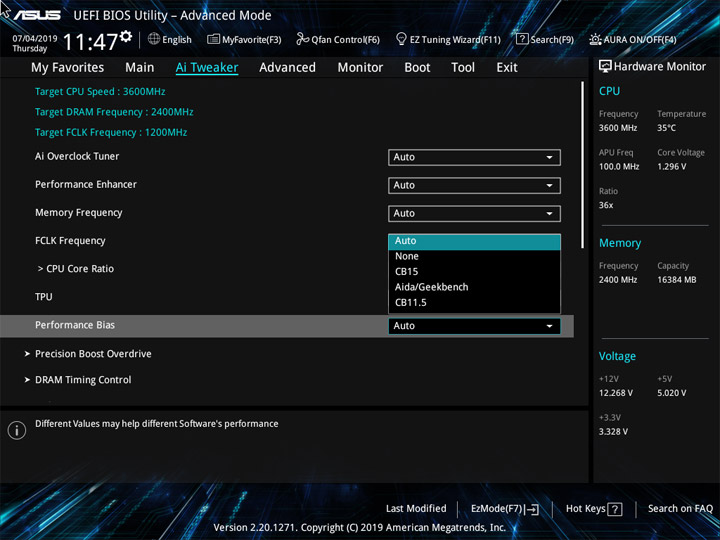Switch to the Main tab
The height and width of the screenshot is (540, 720).
coord(140,68)
